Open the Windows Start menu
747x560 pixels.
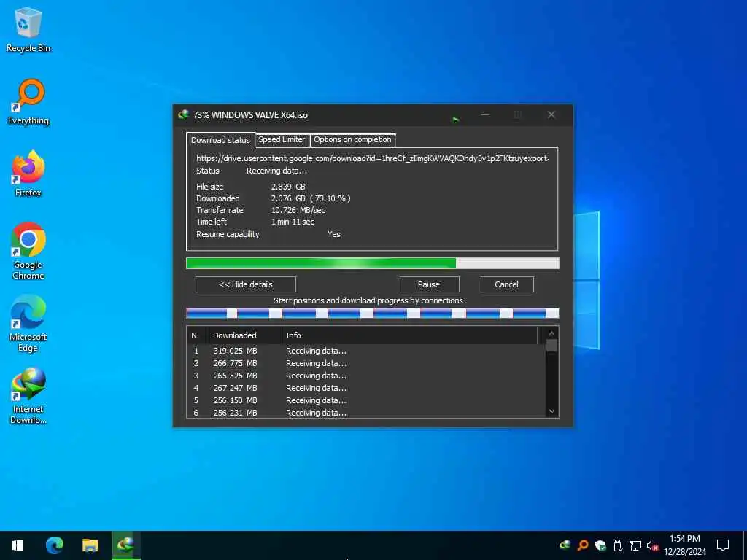[x=18, y=545]
